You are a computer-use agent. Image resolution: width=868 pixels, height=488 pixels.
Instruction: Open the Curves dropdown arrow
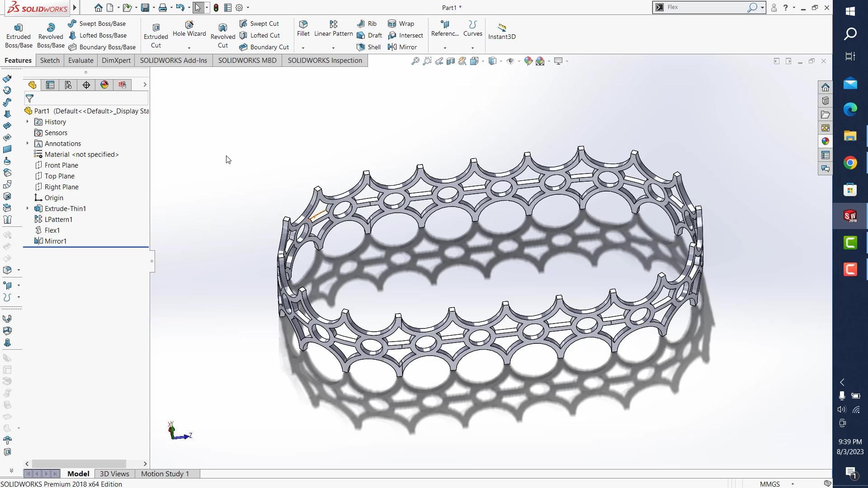[472, 48]
